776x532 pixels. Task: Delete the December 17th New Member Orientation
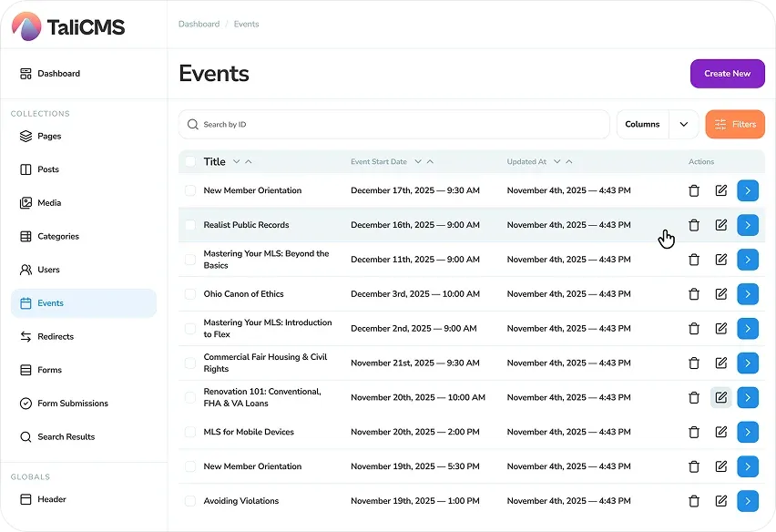point(694,190)
